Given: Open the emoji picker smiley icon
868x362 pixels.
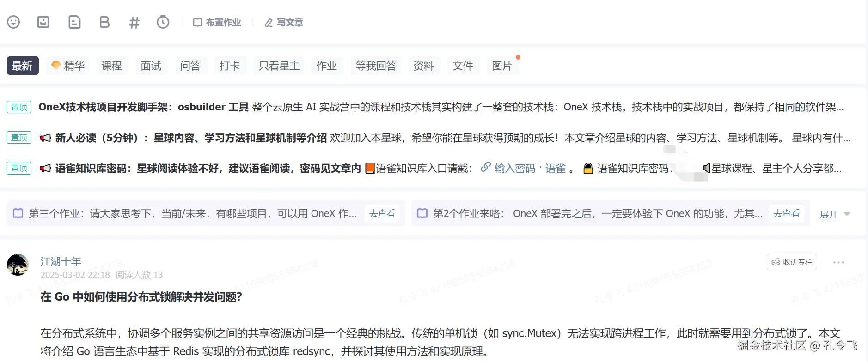Looking at the screenshot, I should coord(13,22).
